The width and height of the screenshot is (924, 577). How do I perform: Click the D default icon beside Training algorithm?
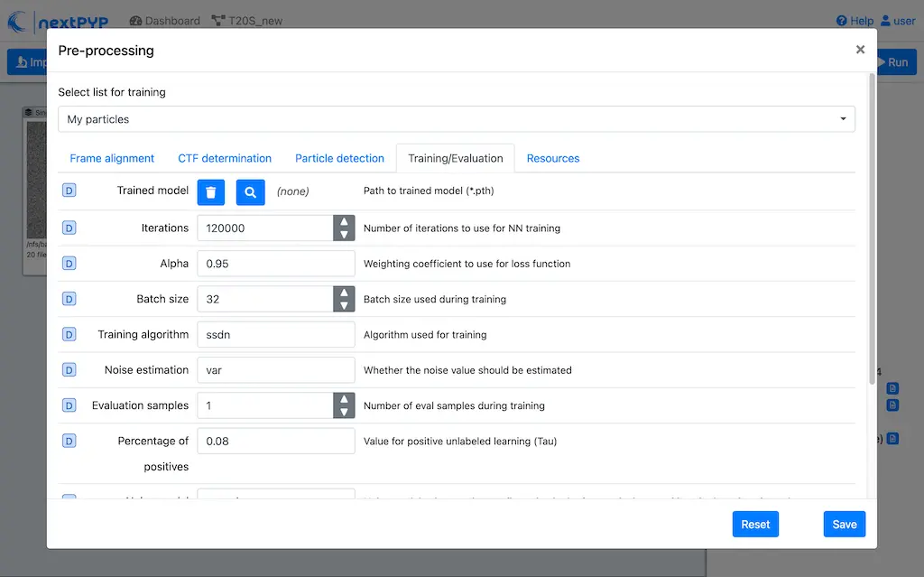coord(69,334)
